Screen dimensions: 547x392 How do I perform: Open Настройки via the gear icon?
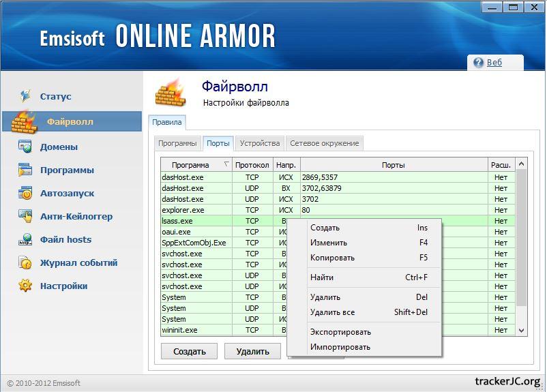(x=25, y=286)
